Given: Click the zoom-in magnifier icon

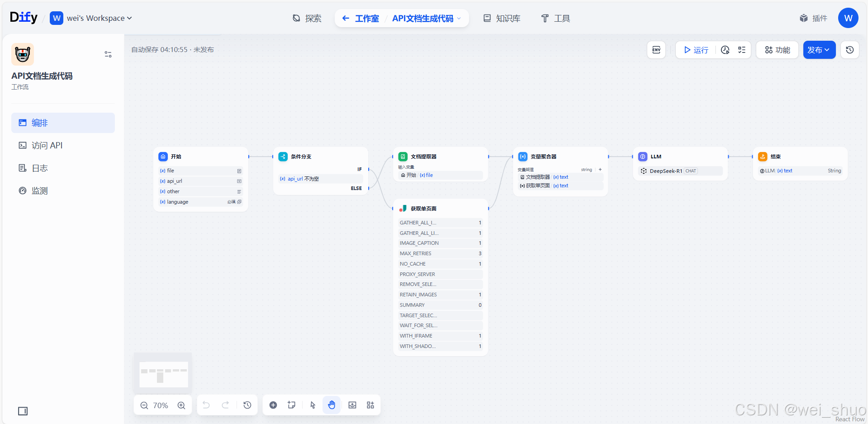Looking at the screenshot, I should tap(181, 405).
